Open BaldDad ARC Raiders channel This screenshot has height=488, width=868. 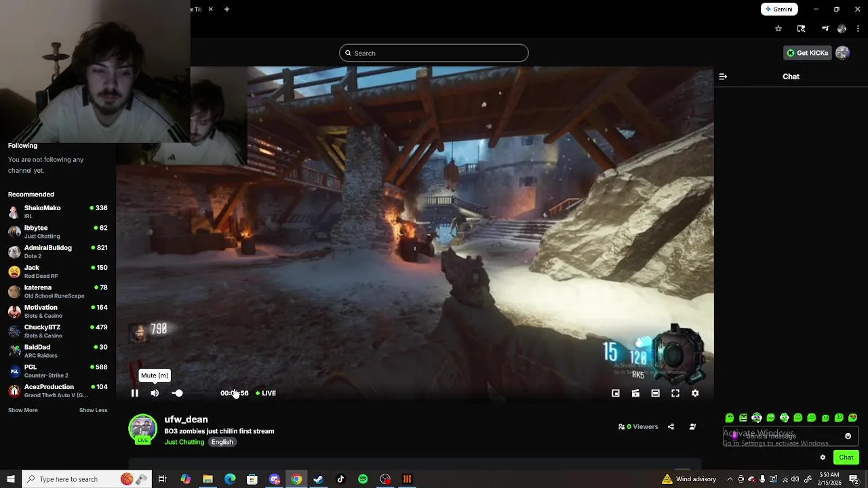coord(58,351)
